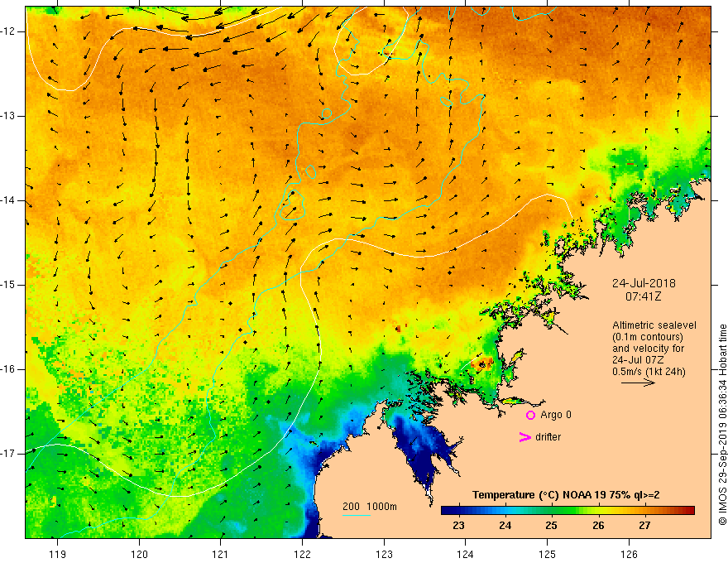The width and height of the screenshot is (728, 563).
Task: Click the 'drifter' legend label
Action: tap(548, 437)
